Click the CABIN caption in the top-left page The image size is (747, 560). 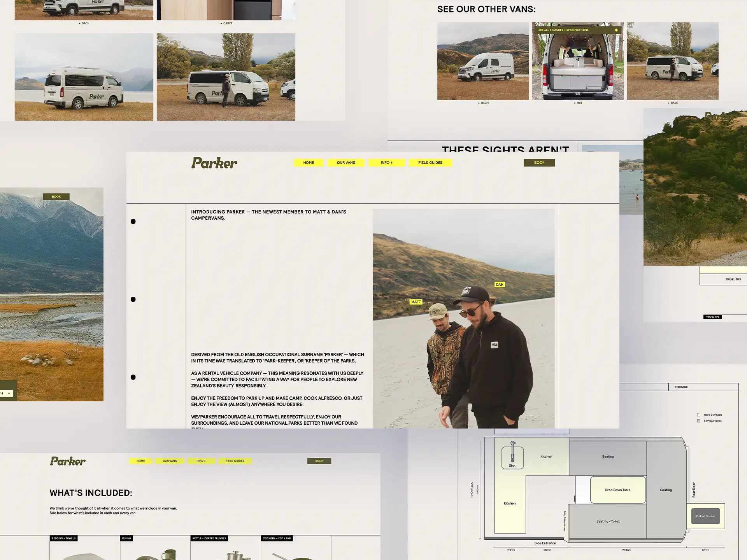(226, 23)
